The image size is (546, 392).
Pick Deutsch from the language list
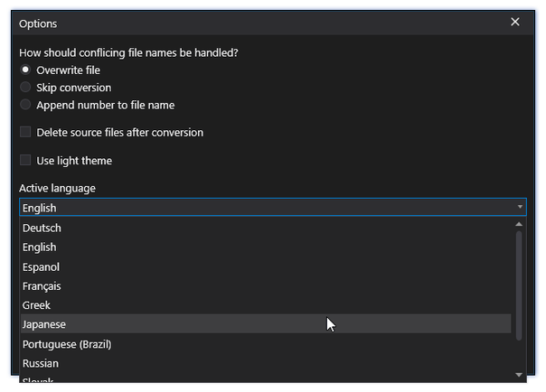[266, 229]
